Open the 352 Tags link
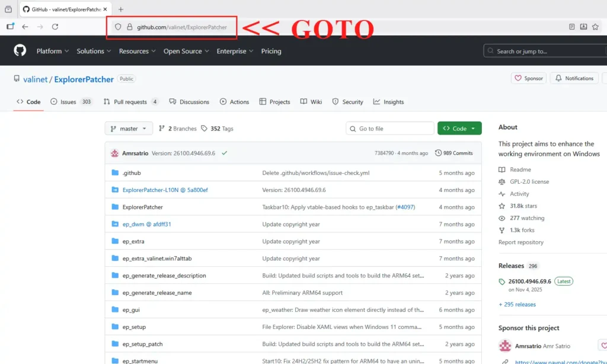The width and height of the screenshot is (607, 364). (x=218, y=129)
